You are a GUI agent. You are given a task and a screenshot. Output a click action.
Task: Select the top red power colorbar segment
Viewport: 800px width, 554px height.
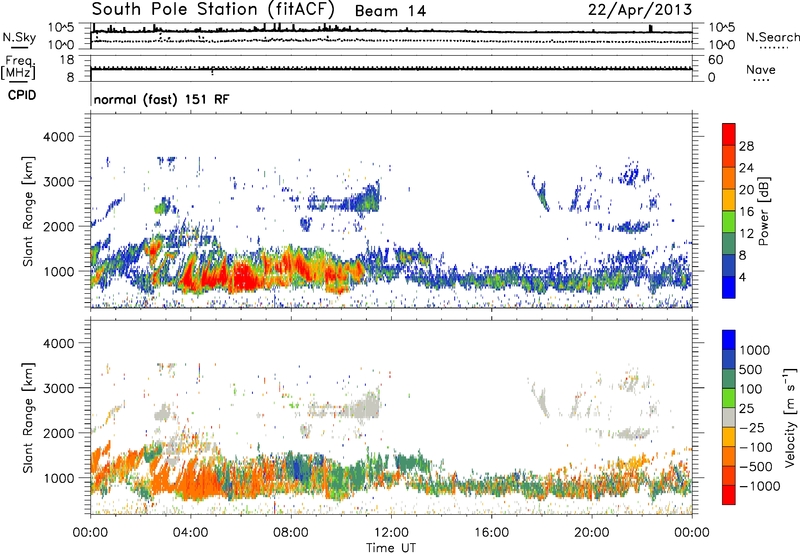729,134
